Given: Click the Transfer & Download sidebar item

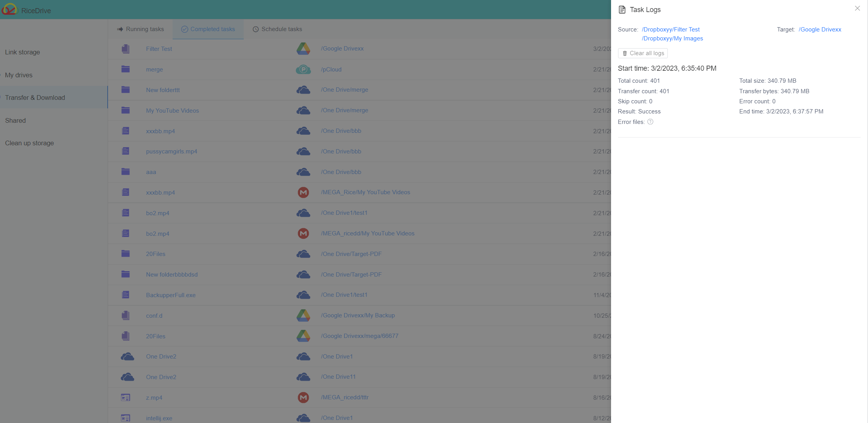Looking at the screenshot, I should coord(35,97).
